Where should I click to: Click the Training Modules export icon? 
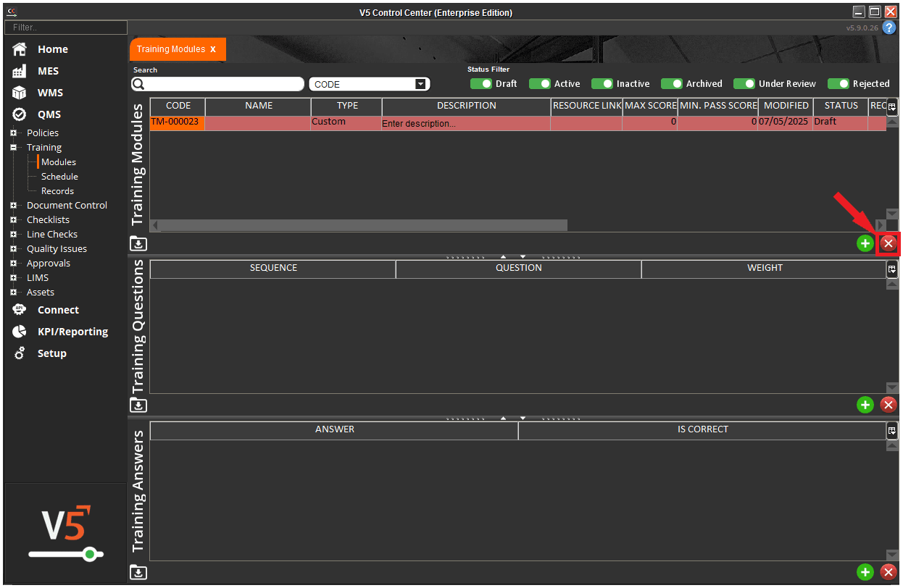click(x=138, y=244)
